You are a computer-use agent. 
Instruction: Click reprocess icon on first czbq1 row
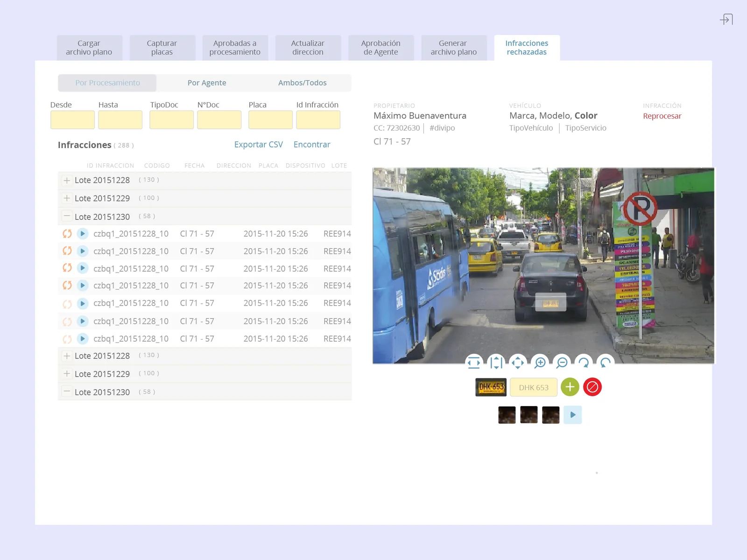[67, 233]
